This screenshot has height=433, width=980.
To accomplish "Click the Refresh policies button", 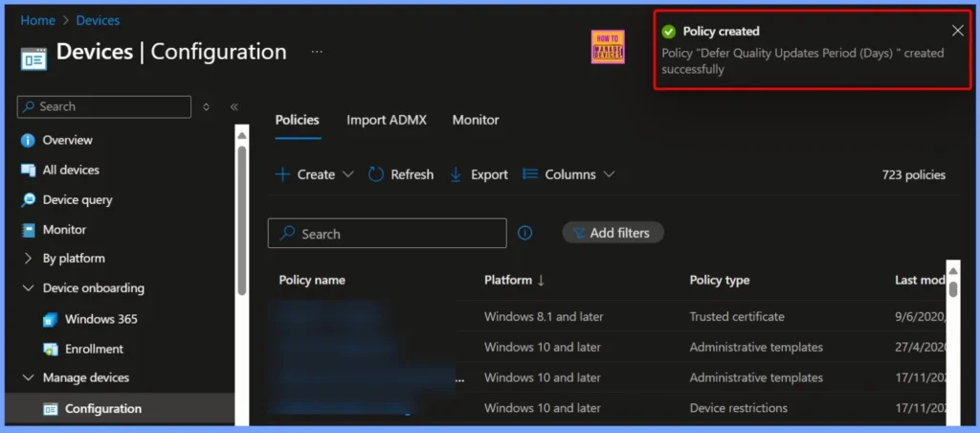I will point(401,174).
